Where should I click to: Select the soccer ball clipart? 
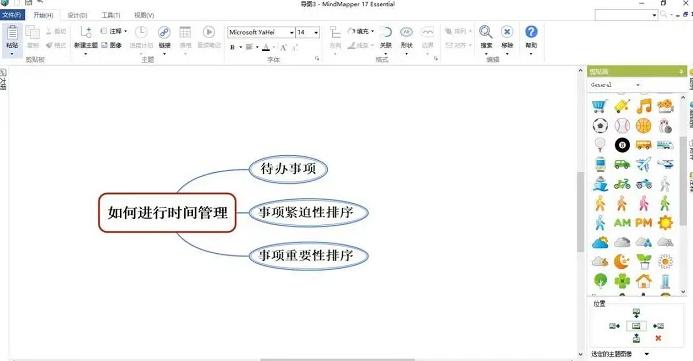pyautogui.click(x=600, y=125)
